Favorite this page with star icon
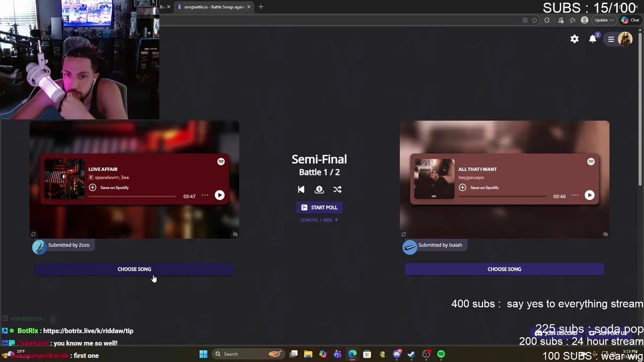 tap(535, 20)
